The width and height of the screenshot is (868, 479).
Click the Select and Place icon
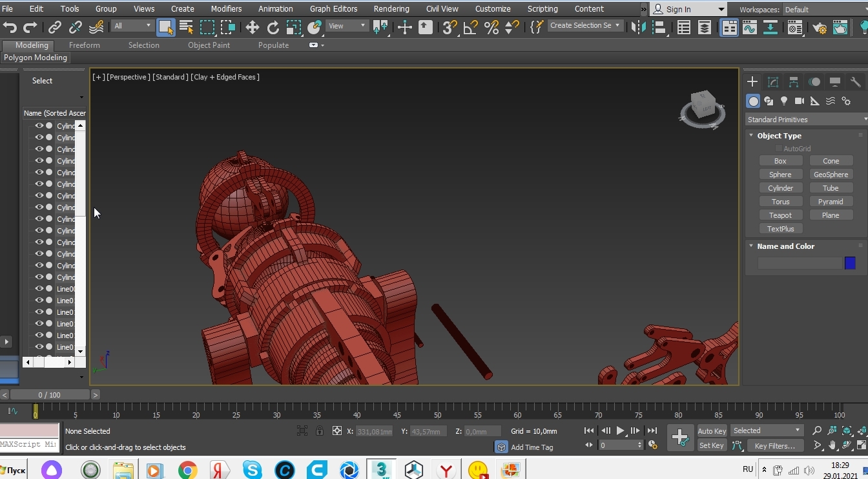[x=315, y=27]
